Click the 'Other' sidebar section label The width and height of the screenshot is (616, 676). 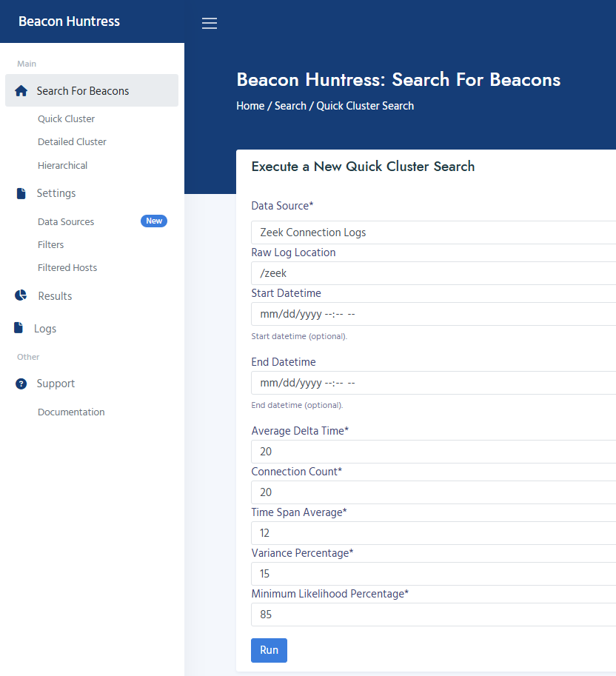[x=28, y=357]
